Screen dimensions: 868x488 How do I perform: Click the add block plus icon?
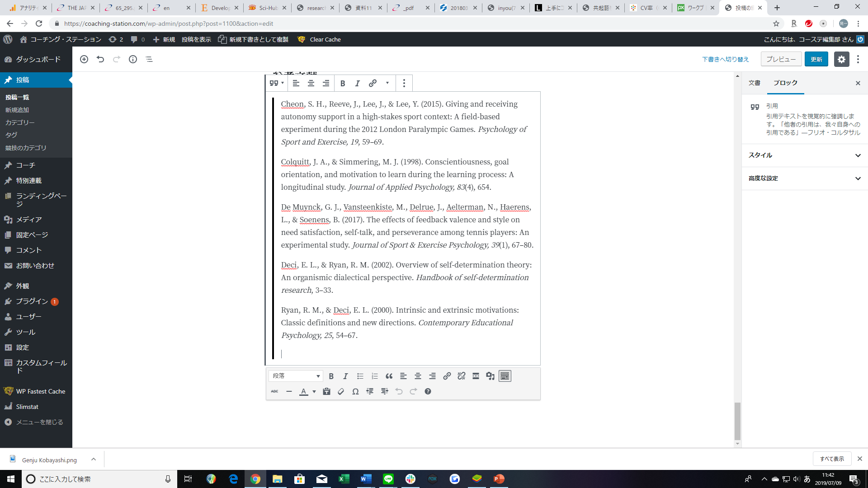coord(84,59)
